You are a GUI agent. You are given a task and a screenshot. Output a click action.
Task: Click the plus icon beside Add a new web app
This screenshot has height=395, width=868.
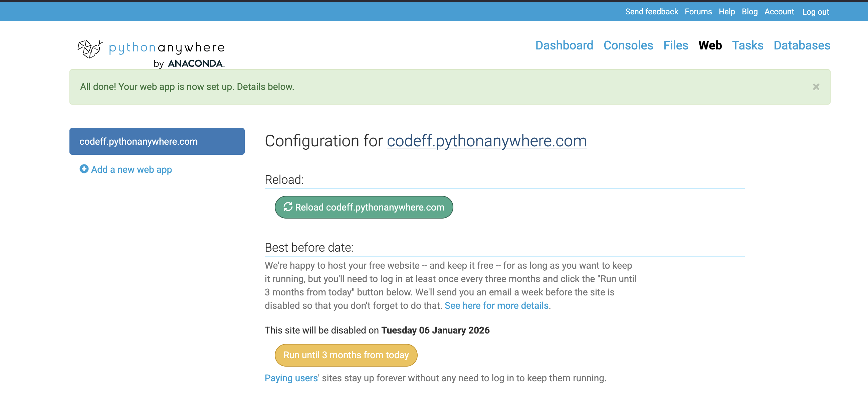[x=84, y=169]
